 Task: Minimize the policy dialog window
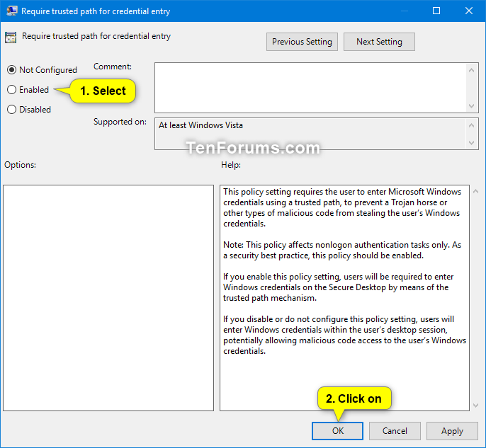[x=404, y=11]
